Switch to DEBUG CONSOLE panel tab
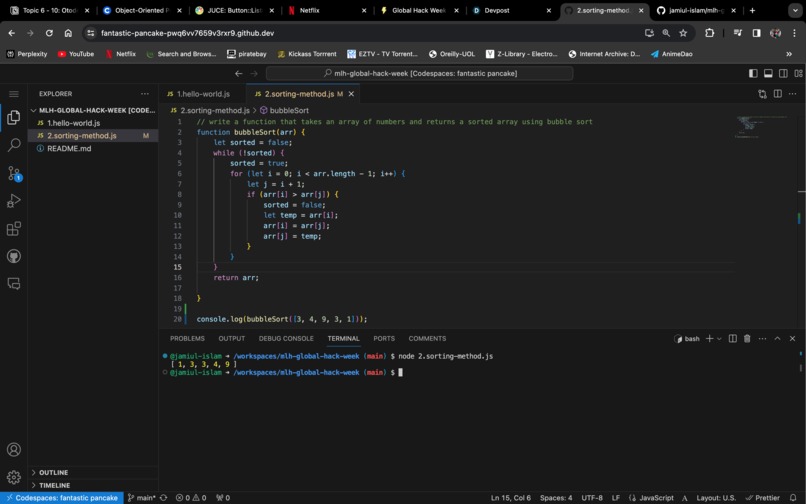This screenshot has height=504, width=806. pos(286,338)
